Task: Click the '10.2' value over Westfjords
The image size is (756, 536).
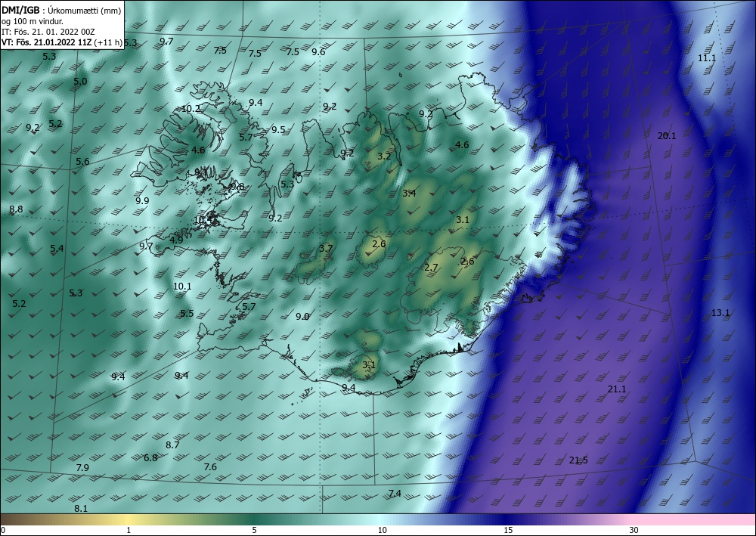Action: pyautogui.click(x=191, y=109)
